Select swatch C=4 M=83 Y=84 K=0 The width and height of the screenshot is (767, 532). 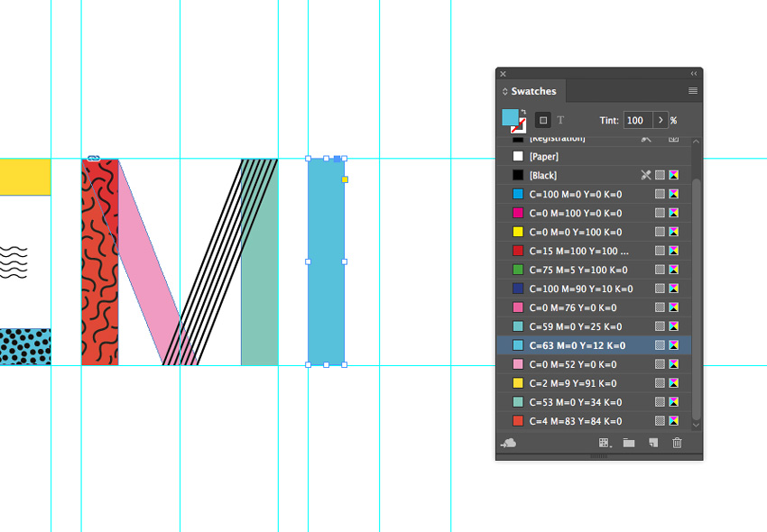point(594,421)
